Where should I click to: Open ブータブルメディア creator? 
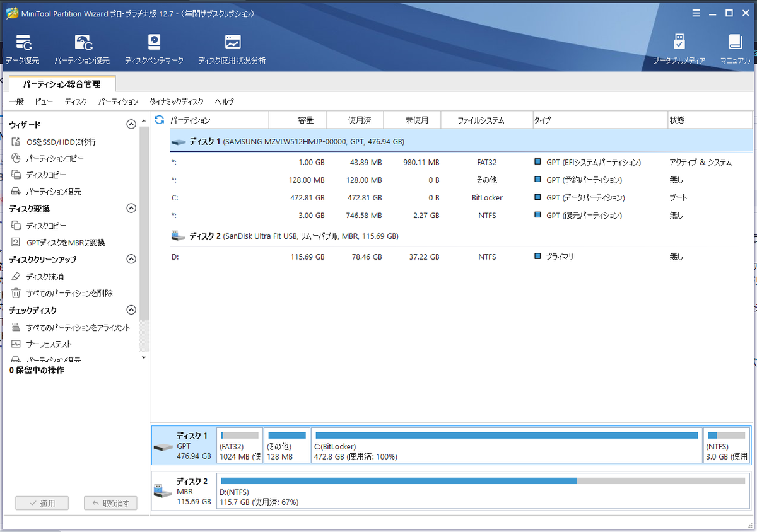tap(679, 50)
